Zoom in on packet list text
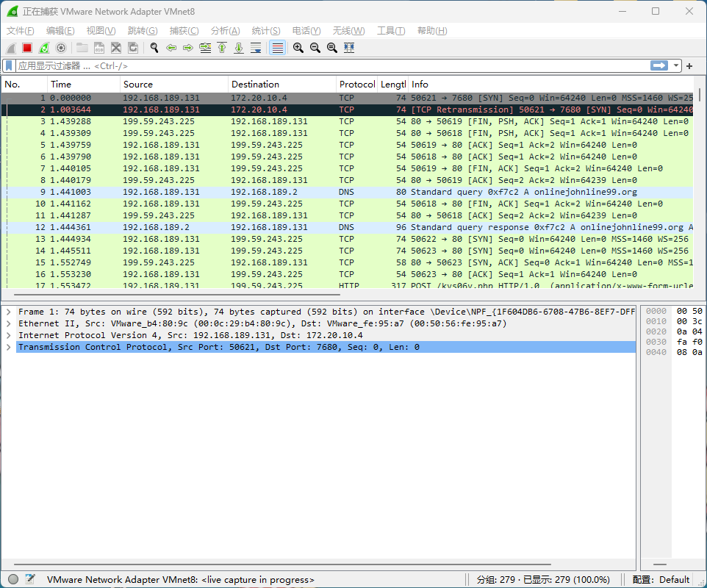This screenshot has width=707, height=588. 298,48
